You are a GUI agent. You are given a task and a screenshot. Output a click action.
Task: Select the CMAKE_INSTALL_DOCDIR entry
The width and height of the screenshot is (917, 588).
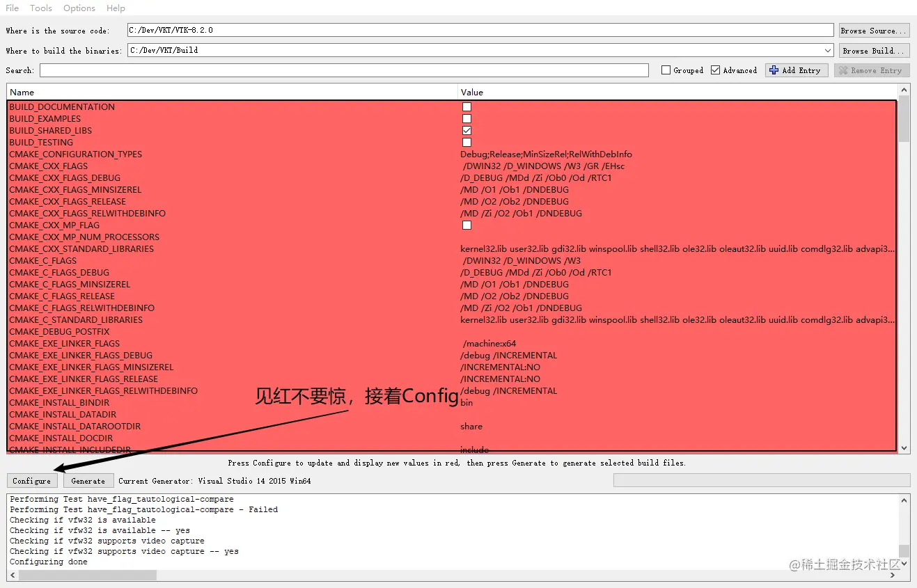[x=61, y=438]
